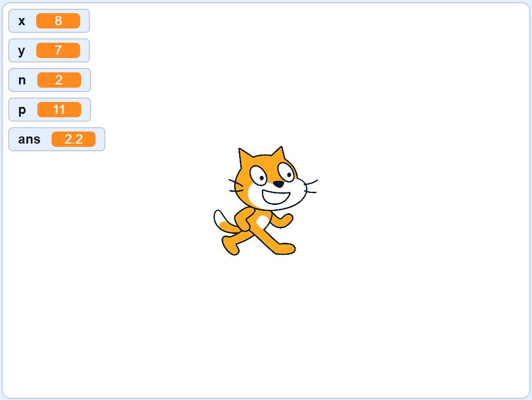Click the cat sprite's black nose

tap(279, 184)
